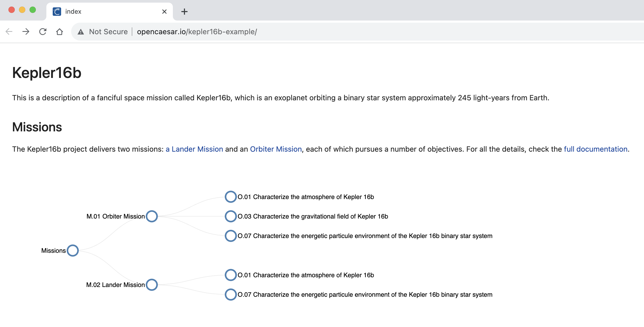Image resolution: width=644 pixels, height=327 pixels.
Task: Click the Not Secure warning icon
Action: click(x=81, y=32)
